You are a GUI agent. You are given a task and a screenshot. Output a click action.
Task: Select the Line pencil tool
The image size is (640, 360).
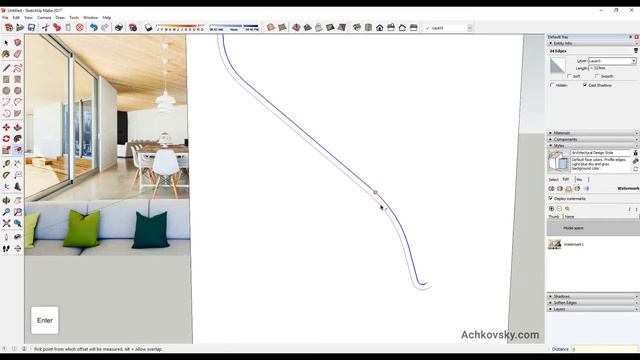coord(6,68)
